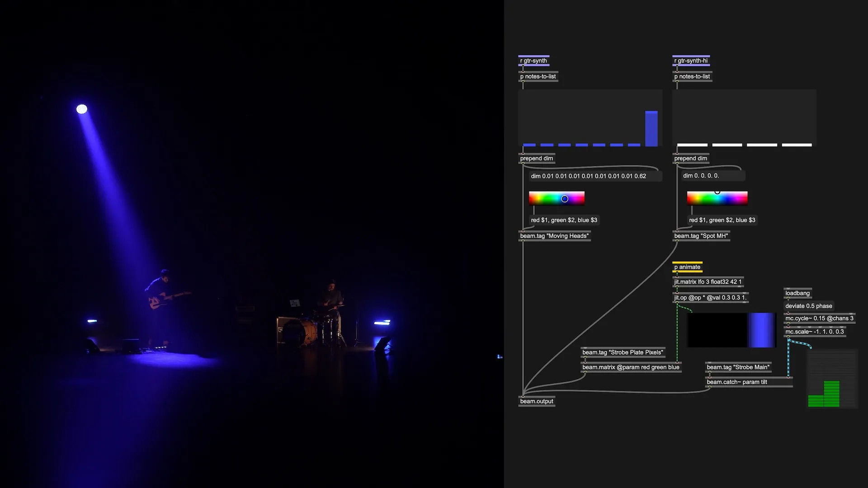Select the jit.matrix lfo 3 float32 object

(x=708, y=281)
